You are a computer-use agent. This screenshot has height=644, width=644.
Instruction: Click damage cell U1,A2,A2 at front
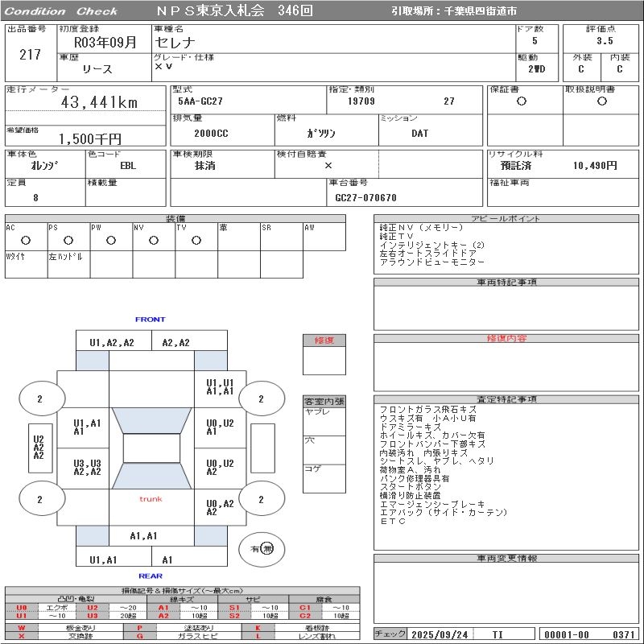point(114,341)
